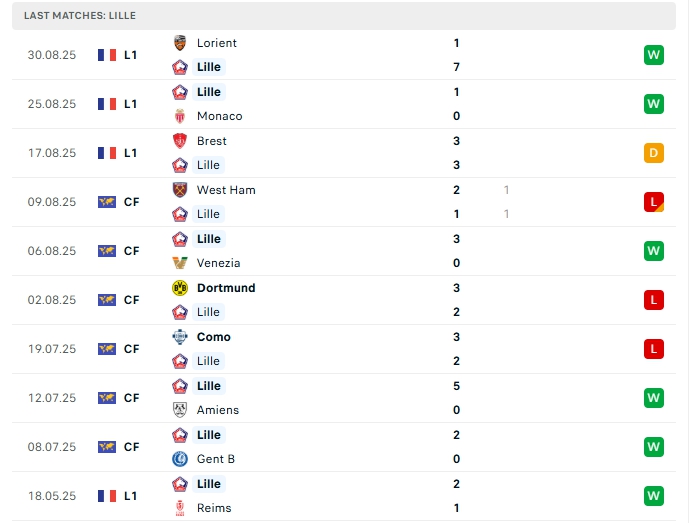The image size is (689, 523).
Task: Click the club friendly flag on 09.08.25
Action: pyautogui.click(x=107, y=202)
